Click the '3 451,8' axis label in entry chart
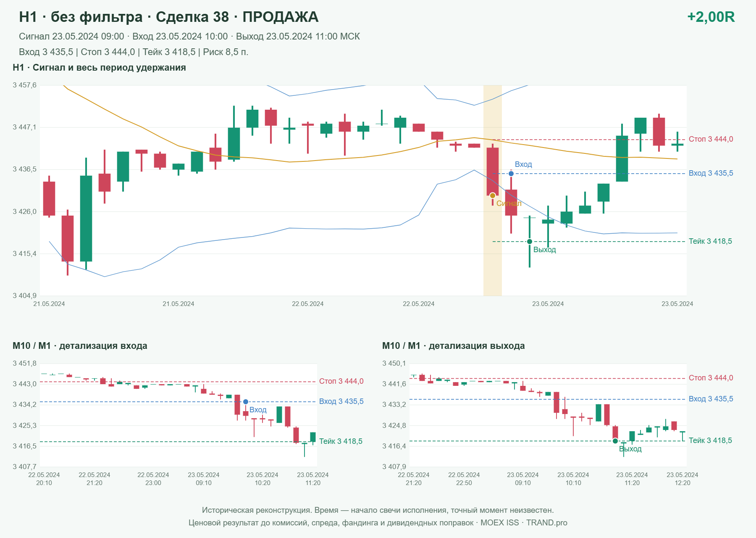 tap(24, 364)
